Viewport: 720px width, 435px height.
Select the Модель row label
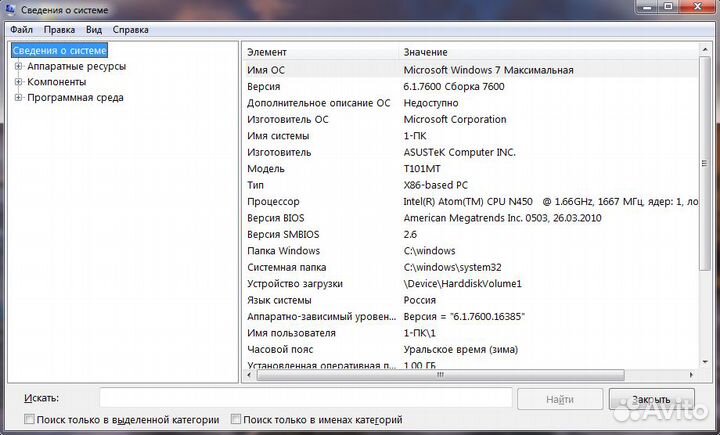click(x=266, y=169)
